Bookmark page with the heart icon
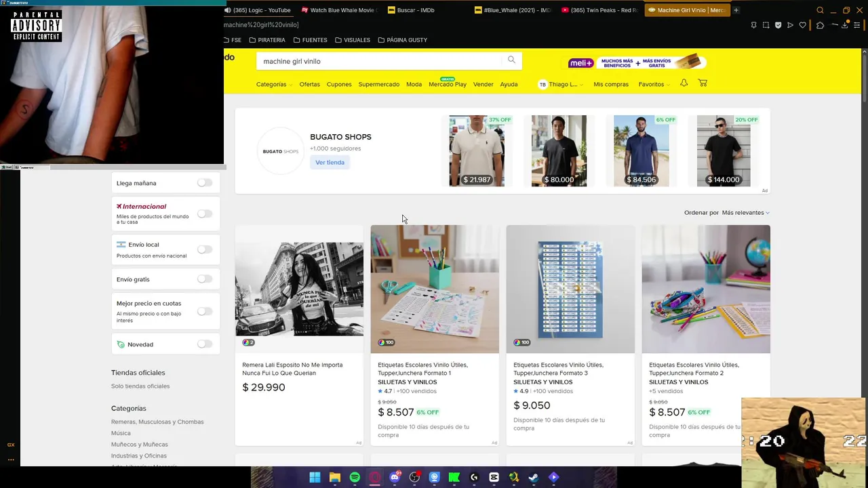This screenshot has width=868, height=488. tap(803, 25)
